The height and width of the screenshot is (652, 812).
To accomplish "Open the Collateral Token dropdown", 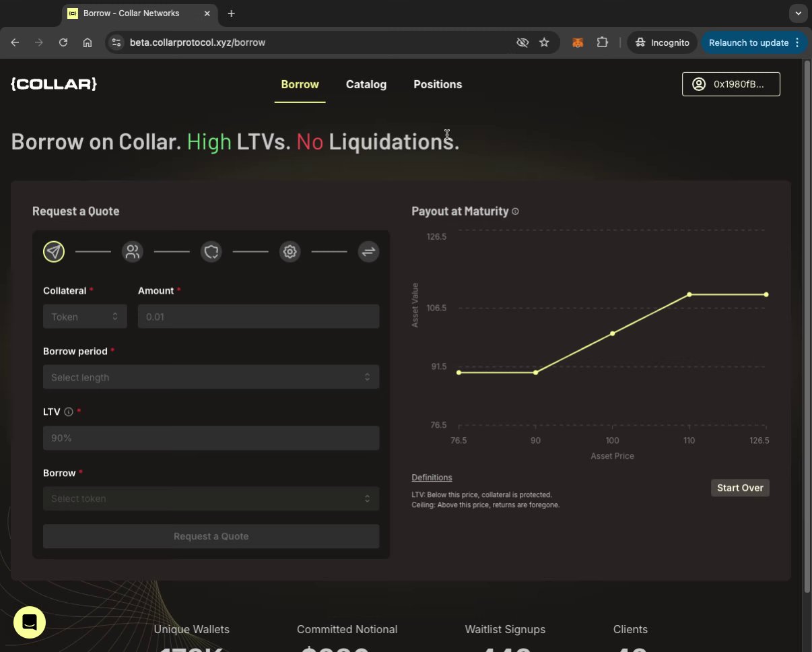I will coord(85,317).
